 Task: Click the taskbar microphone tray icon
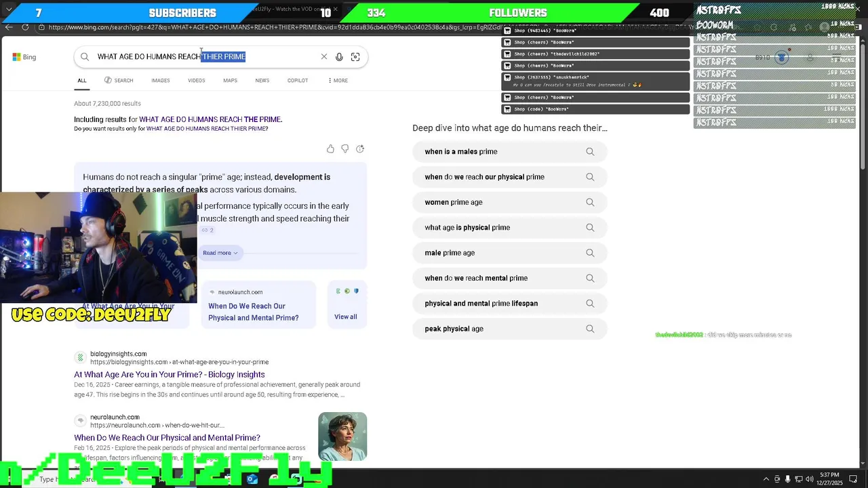pyautogui.click(x=787, y=479)
